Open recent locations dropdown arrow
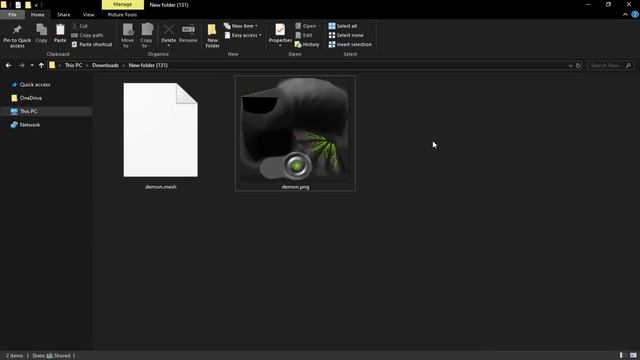The width and height of the screenshot is (640, 360). point(32,65)
